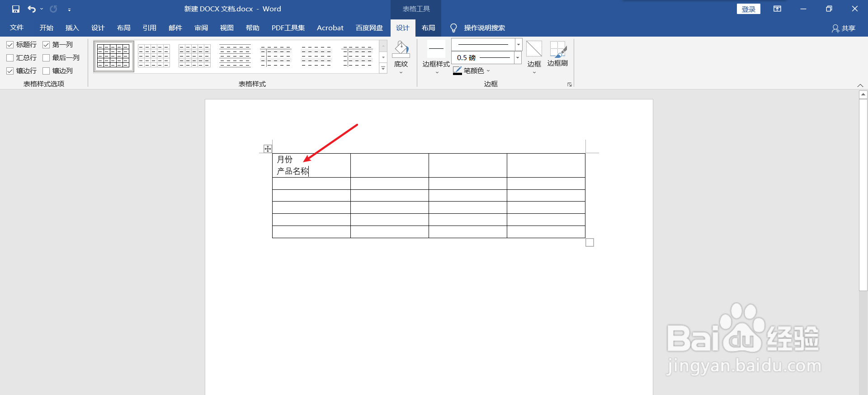
Task: Open the 引用 ribbon tab
Action: tap(149, 28)
